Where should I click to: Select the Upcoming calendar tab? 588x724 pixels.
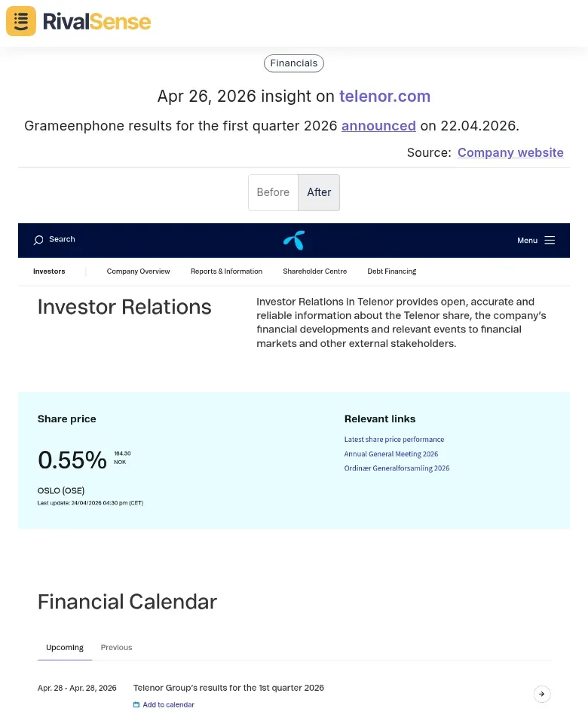click(x=65, y=647)
